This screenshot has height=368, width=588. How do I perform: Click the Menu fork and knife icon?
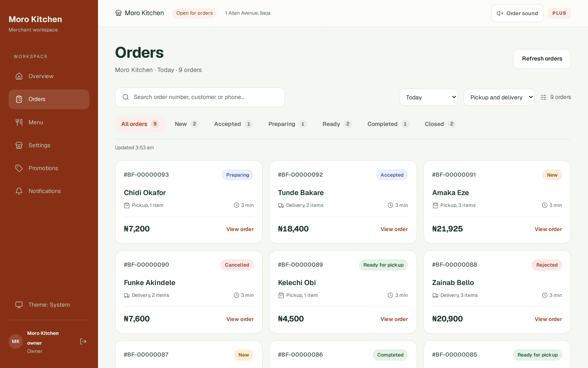pos(19,122)
